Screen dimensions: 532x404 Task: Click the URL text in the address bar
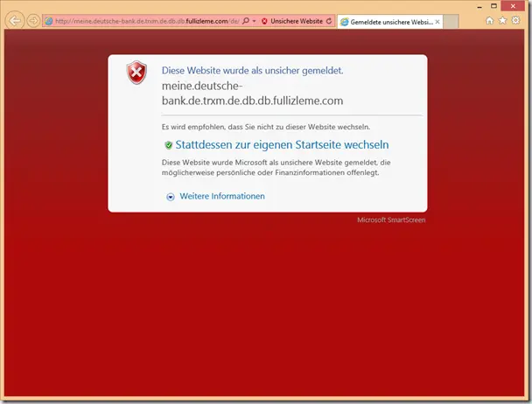[x=147, y=21]
